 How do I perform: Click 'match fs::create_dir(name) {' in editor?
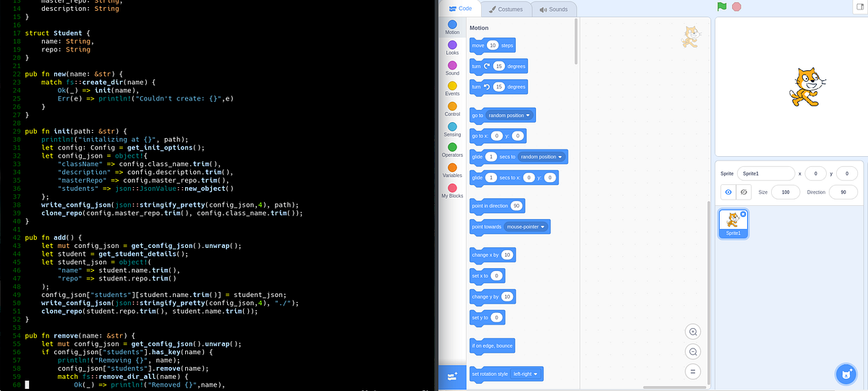98,82
